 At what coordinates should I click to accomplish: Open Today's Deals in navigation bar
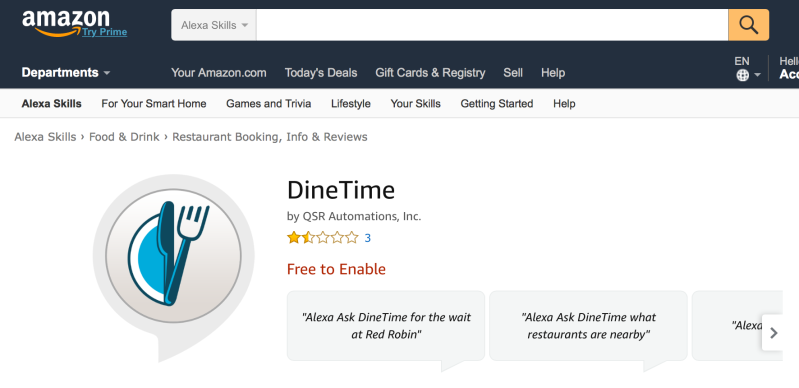click(321, 72)
